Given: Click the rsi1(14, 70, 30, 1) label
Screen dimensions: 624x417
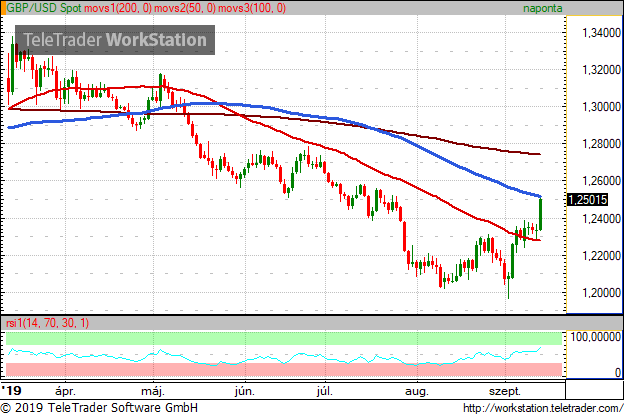Looking at the screenshot, I should coord(48,323).
